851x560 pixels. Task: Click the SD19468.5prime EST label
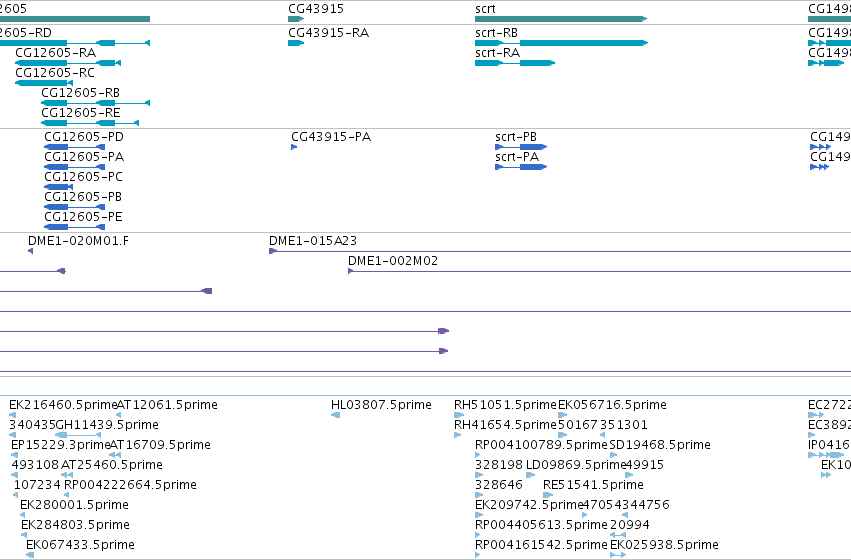pyautogui.click(x=660, y=445)
